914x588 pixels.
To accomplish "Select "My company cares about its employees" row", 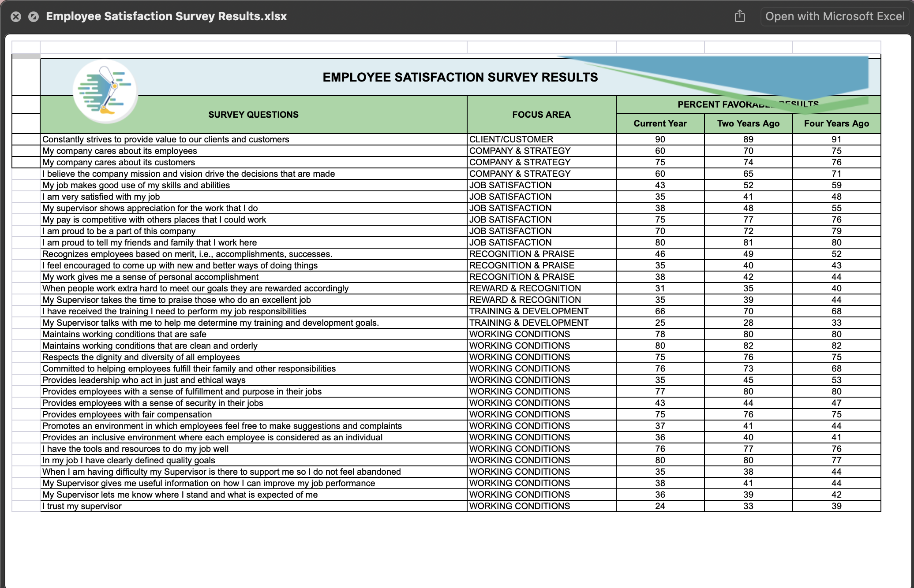I will pyautogui.click(x=120, y=151).
